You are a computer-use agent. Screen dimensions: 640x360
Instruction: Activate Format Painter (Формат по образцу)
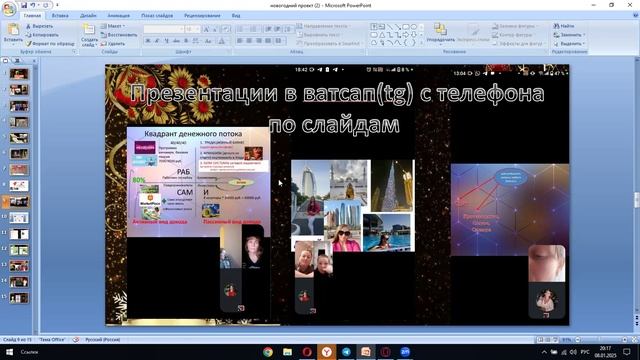50,43
